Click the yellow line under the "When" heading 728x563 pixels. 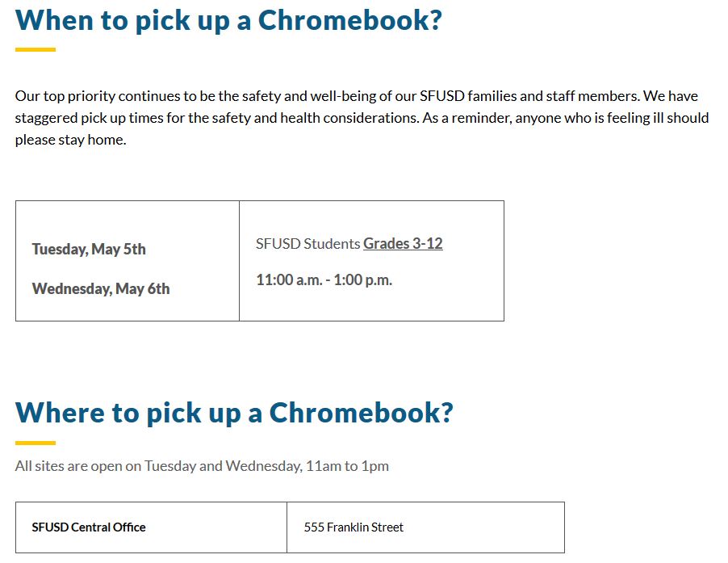36,50
